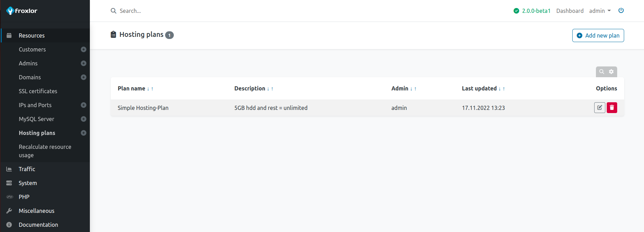644x232 pixels.
Task: Open the table search magnifier icon
Action: click(x=602, y=72)
